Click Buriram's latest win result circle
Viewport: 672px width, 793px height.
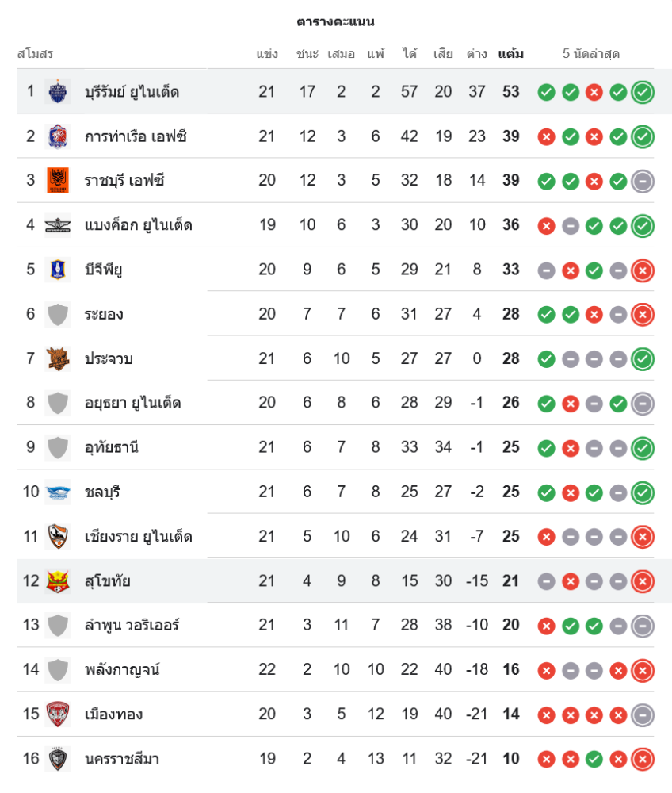tap(643, 92)
